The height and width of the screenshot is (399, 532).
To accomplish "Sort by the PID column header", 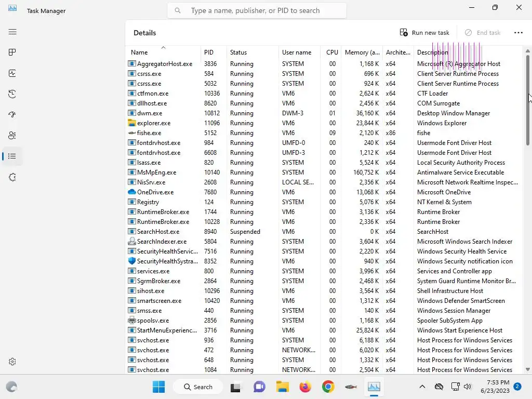I will click(x=214, y=52).
